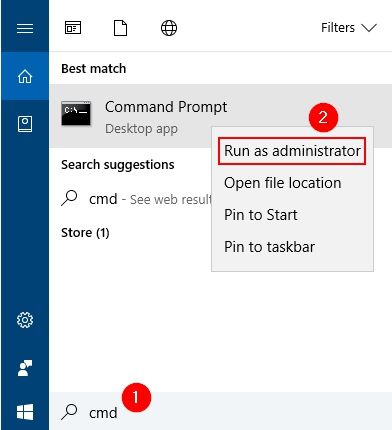
Task: Expand the Filters dropdown
Action: [x=349, y=28]
